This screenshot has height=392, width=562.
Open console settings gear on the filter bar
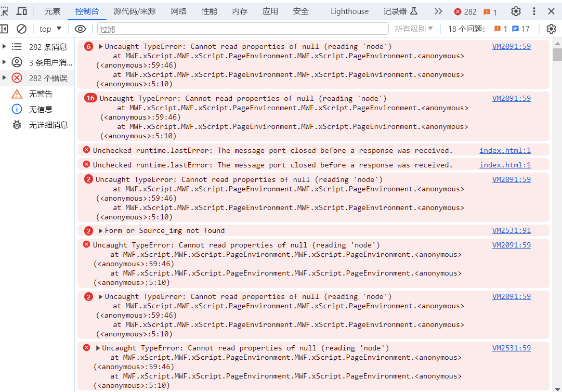point(551,29)
